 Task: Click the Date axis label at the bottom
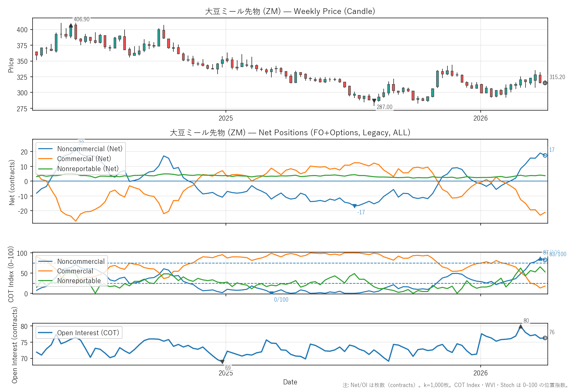coord(290,382)
